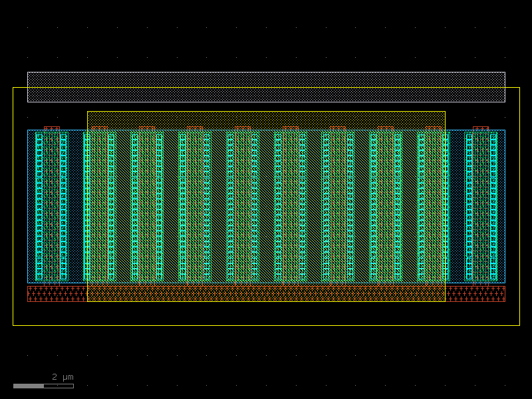The image size is (532, 399).
Task: Click the empty half of the scale bar
Action: click(59, 386)
